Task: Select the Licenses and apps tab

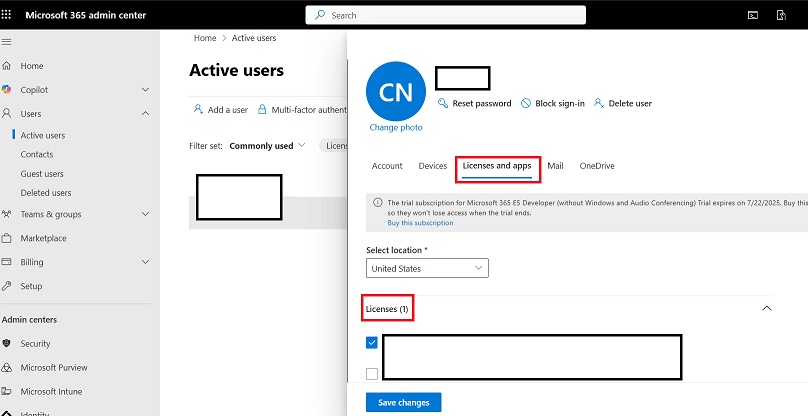Action: pos(497,166)
